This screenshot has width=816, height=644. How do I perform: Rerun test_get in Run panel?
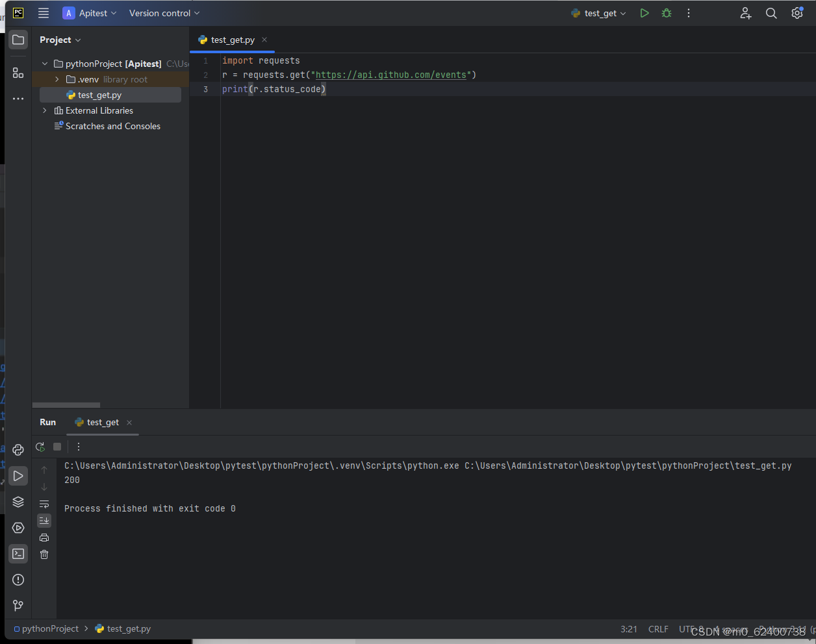click(x=40, y=447)
